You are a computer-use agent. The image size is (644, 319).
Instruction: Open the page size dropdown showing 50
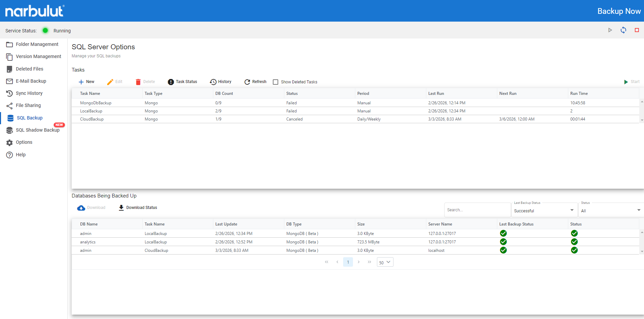tap(385, 262)
